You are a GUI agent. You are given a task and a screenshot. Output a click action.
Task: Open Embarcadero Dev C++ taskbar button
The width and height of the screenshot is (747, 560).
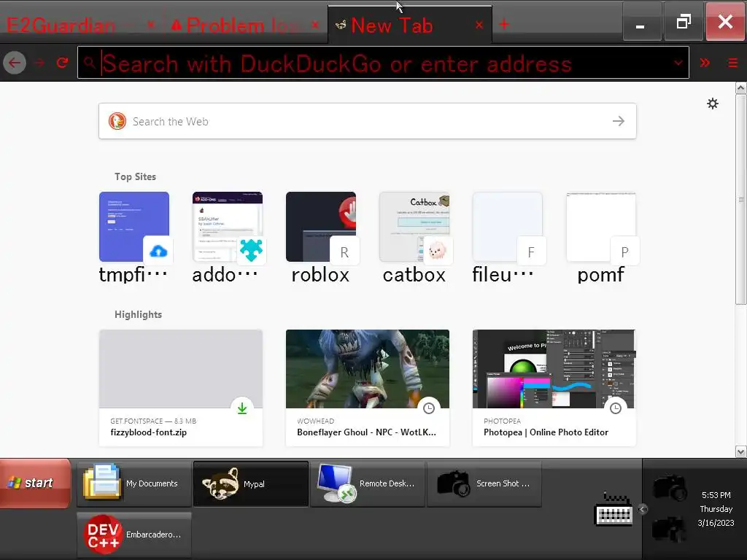[134, 534]
